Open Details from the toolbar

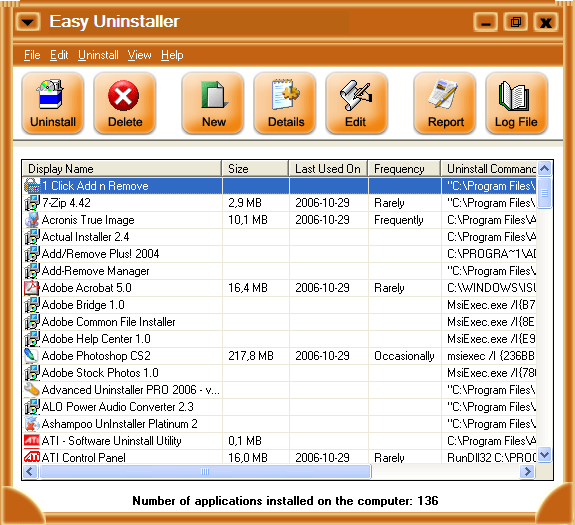pos(285,103)
